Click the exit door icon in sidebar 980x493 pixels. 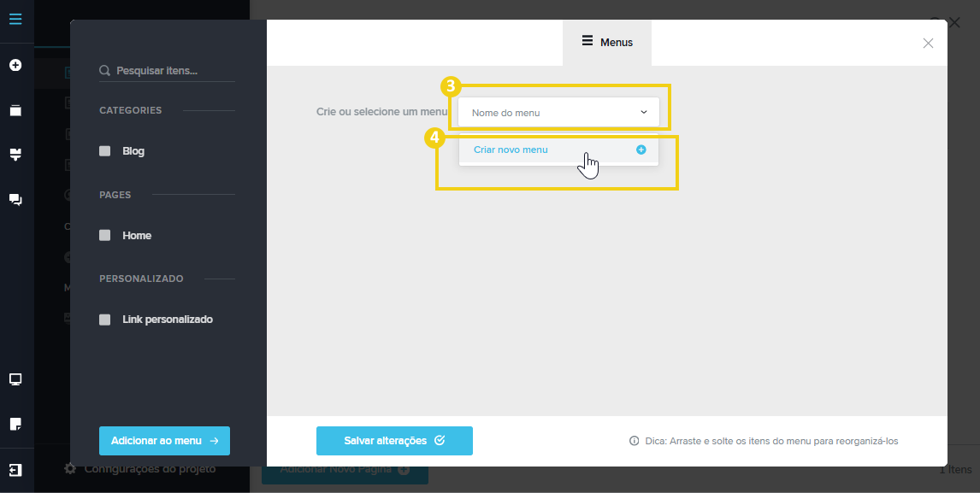pos(15,470)
